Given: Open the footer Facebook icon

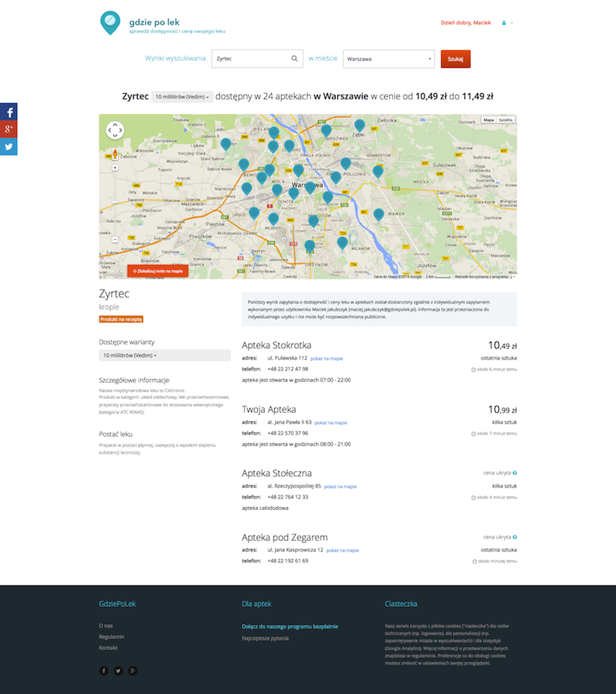Looking at the screenshot, I should (103, 671).
